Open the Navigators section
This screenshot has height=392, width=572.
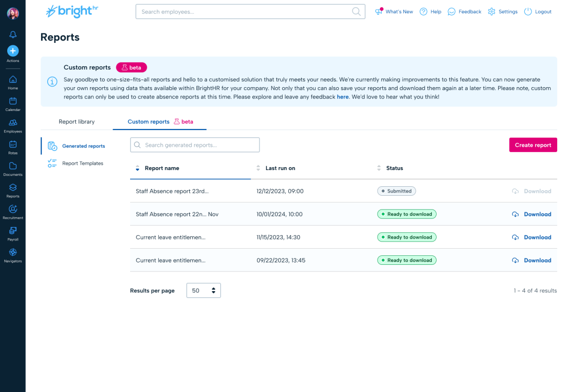tap(13, 253)
